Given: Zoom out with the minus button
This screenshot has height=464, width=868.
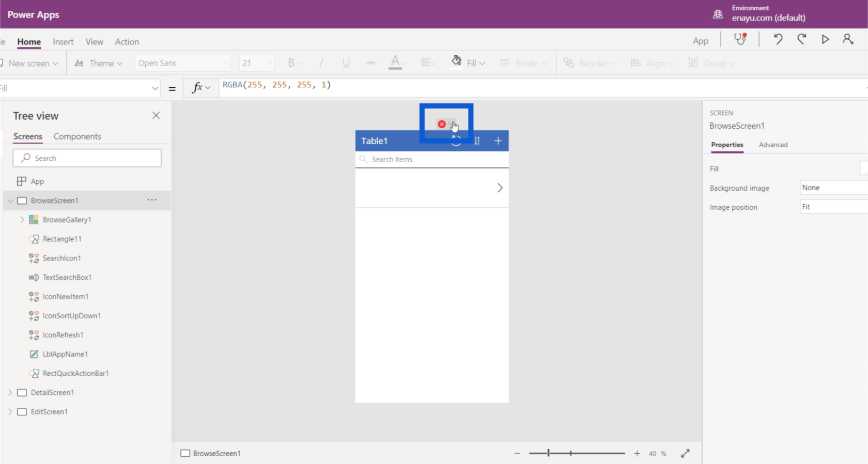Looking at the screenshot, I should [x=517, y=453].
